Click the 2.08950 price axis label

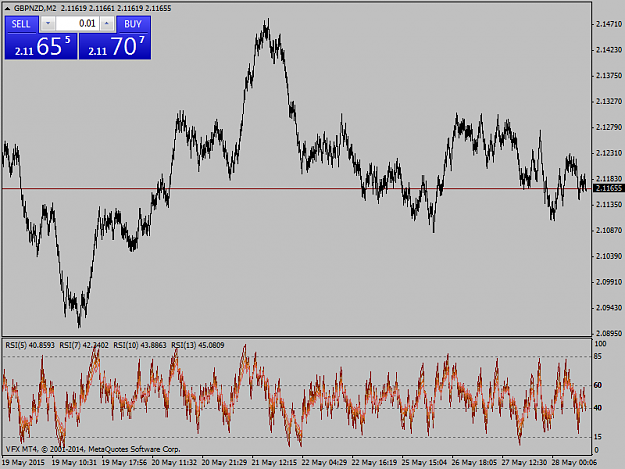click(609, 333)
